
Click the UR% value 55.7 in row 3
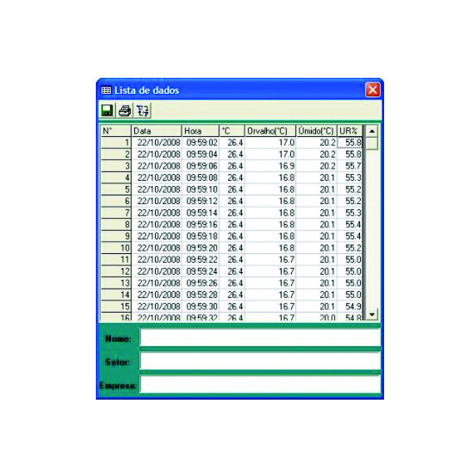pyautogui.click(x=350, y=166)
